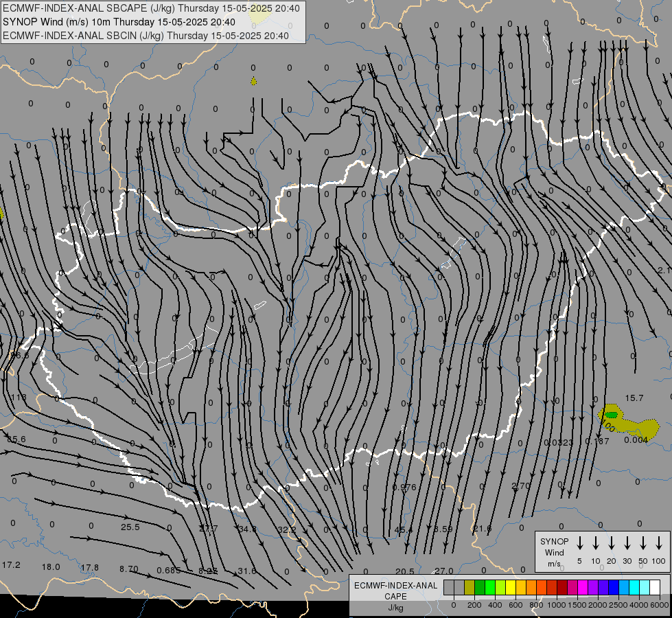Click the 2500 tick label on CAPE scale
The height and width of the screenshot is (618, 672).
point(618,605)
